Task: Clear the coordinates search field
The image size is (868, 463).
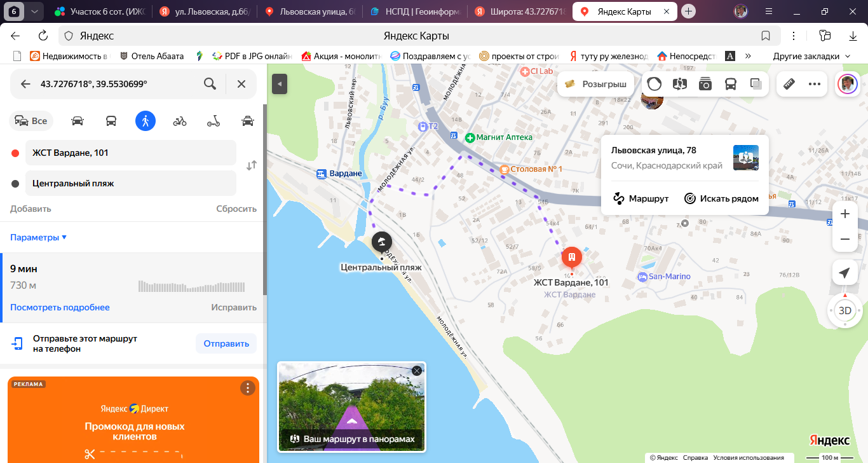Action: [x=241, y=84]
